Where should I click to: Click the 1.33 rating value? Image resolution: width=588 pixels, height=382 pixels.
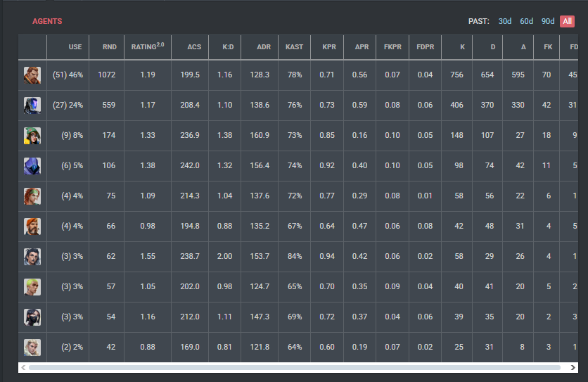[148, 135]
